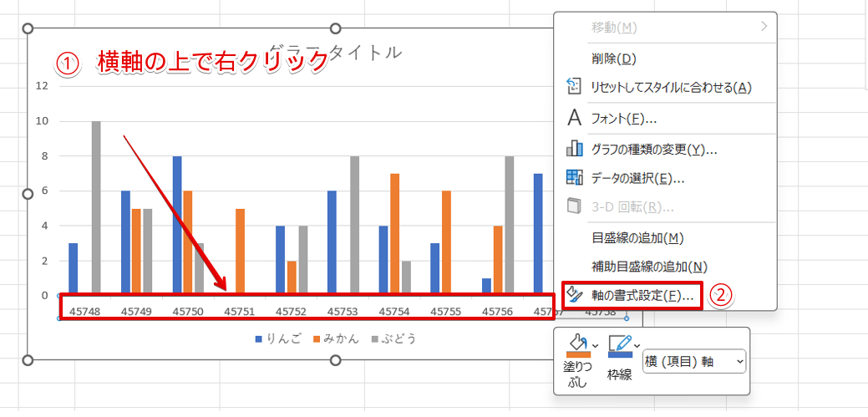Image resolution: width=868 pixels, height=417 pixels.
Task: Click the select data grid icon
Action: pyautogui.click(x=574, y=177)
